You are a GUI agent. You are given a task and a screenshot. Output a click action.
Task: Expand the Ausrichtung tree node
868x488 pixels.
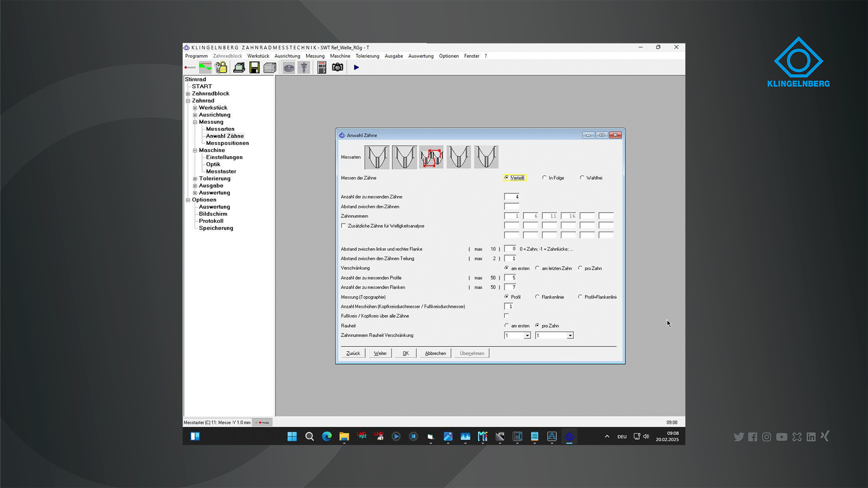tap(195, 115)
